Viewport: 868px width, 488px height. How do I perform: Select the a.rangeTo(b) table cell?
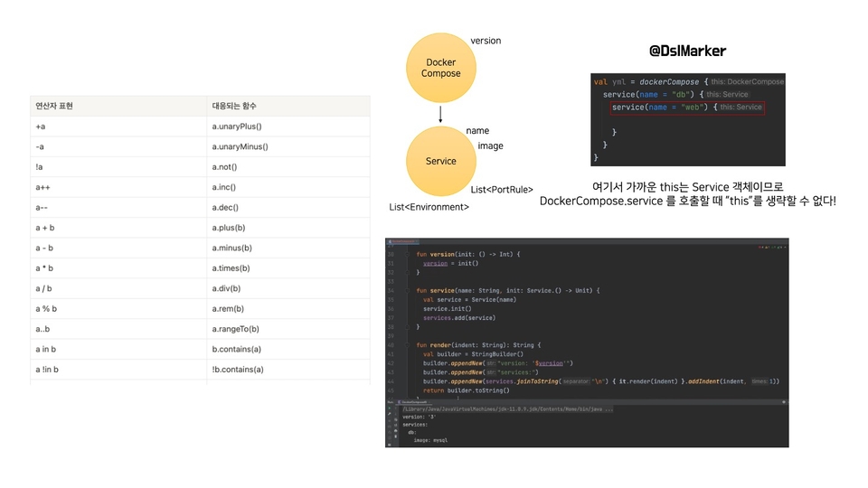coord(288,329)
